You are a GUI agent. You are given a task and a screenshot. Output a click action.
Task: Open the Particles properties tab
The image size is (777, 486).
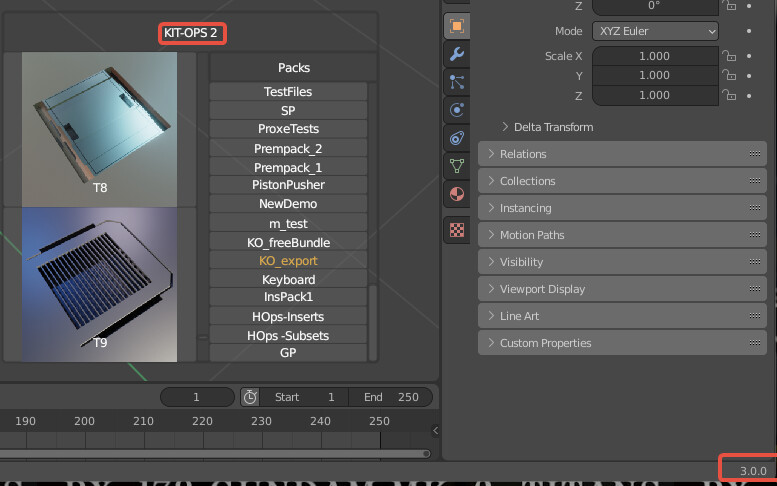(x=457, y=82)
